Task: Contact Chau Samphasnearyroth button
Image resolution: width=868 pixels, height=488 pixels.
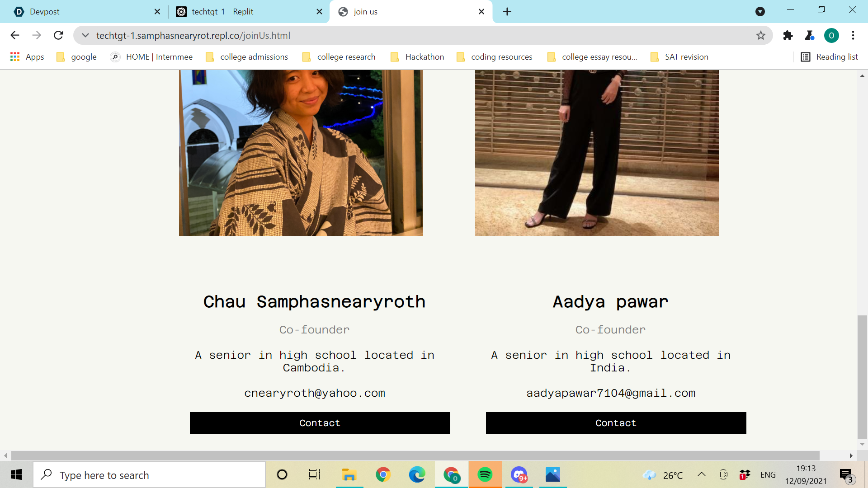Action: click(320, 423)
